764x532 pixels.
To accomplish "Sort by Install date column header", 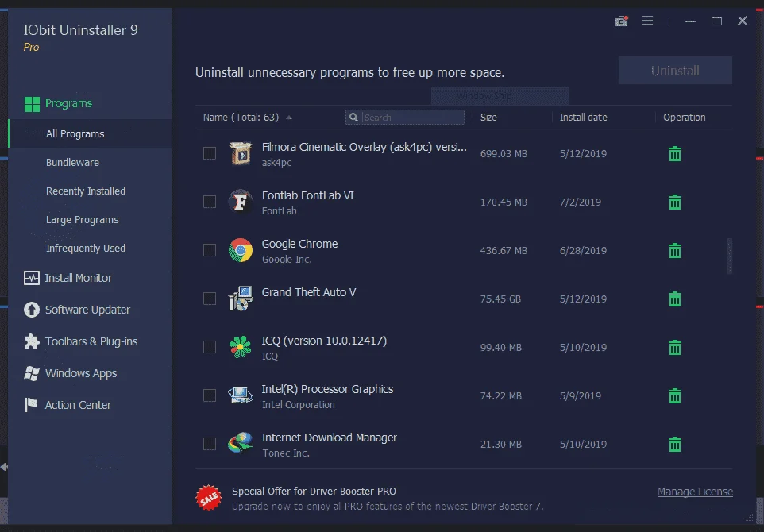I will click(x=583, y=118).
